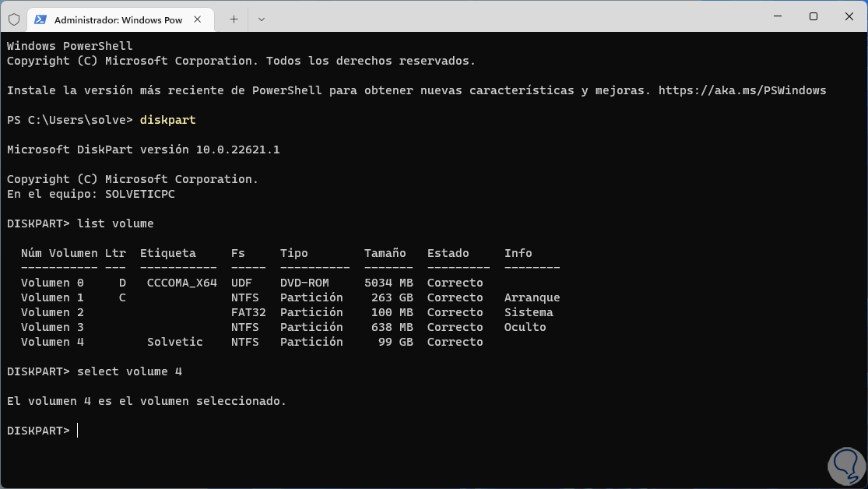Screen dimensions: 868x489
Task: Click the 'Tamaño' column header
Action: click(x=385, y=253)
